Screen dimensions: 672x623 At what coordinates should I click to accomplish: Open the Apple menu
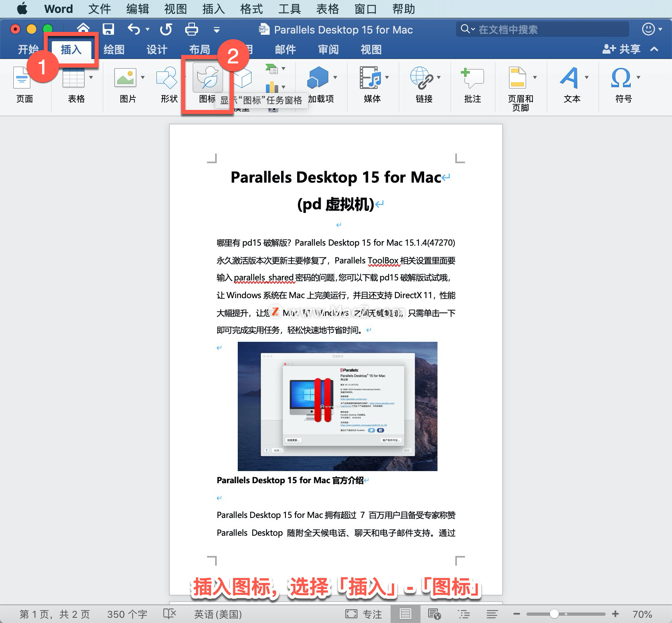click(x=22, y=8)
